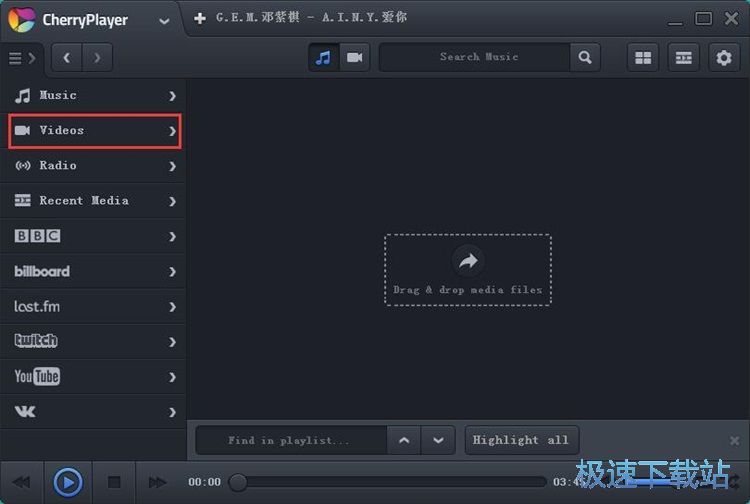Click the Twitch logo in sidebar
Screen dimensions: 750x504
click(36, 340)
